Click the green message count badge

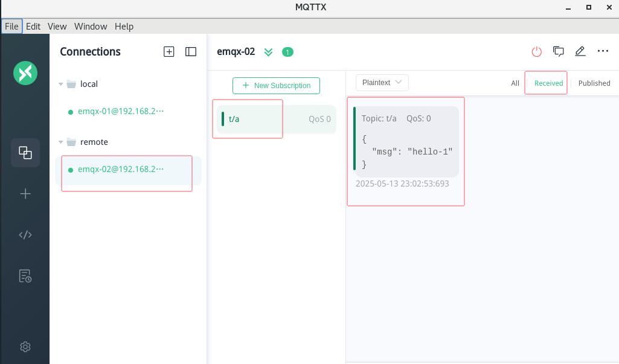coord(287,52)
